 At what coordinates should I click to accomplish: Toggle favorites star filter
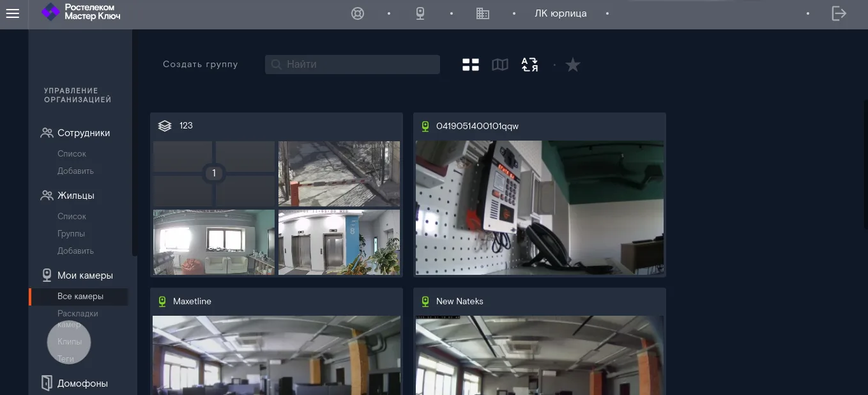573,65
